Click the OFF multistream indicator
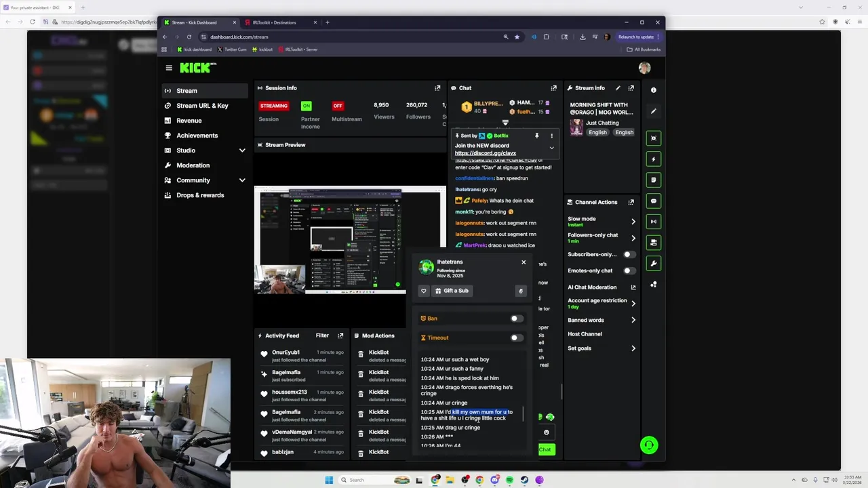 pos(338,106)
